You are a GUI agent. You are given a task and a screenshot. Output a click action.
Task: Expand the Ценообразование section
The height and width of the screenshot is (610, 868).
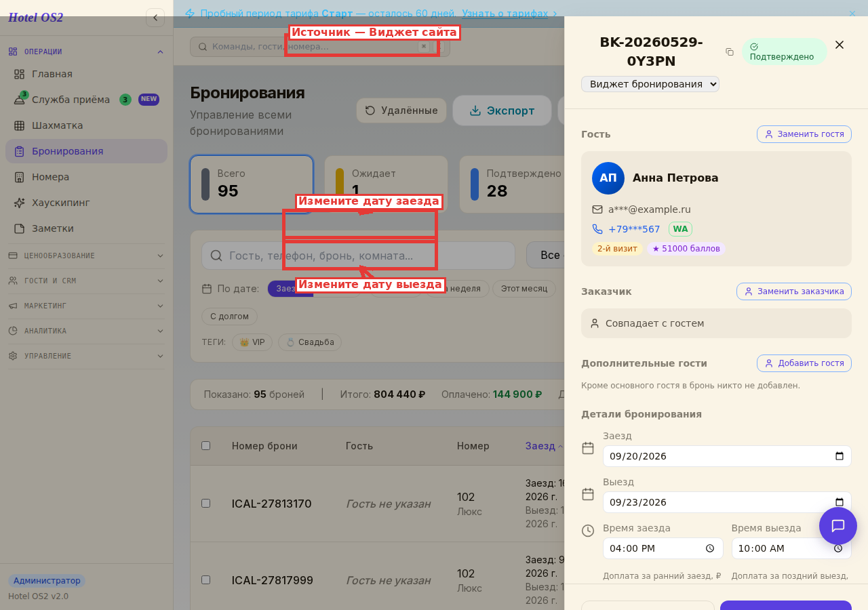pos(86,256)
